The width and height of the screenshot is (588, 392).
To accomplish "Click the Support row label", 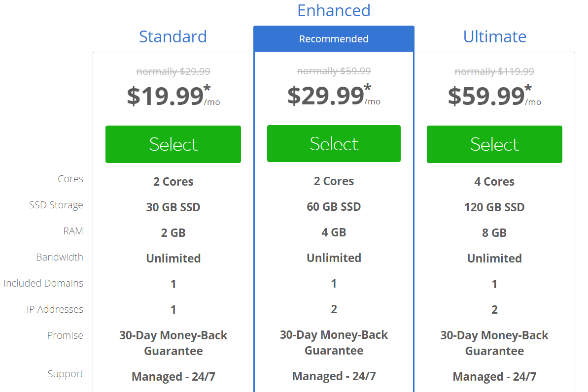I will click(65, 374).
